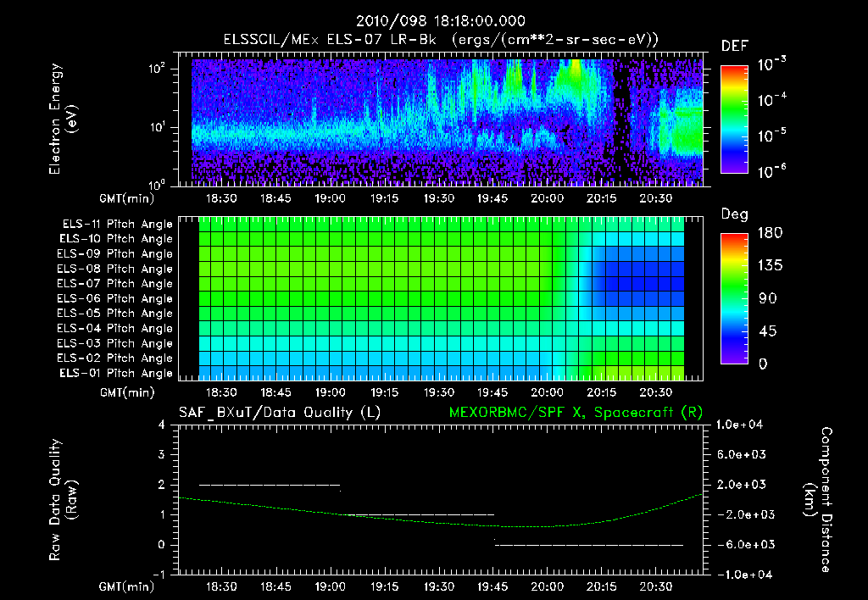Viewport: 868px width, 600px height.
Task: Click the white data quality line at level 2
Action: (x=270, y=485)
